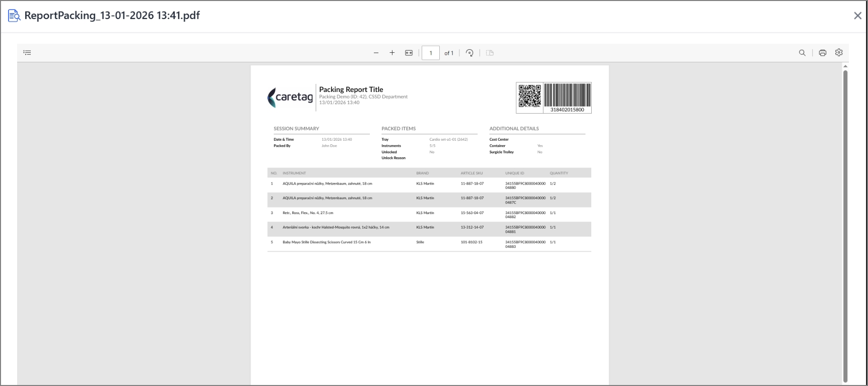Open the search magnifier in the toolbar
Screen dimensions: 868x386
point(802,53)
